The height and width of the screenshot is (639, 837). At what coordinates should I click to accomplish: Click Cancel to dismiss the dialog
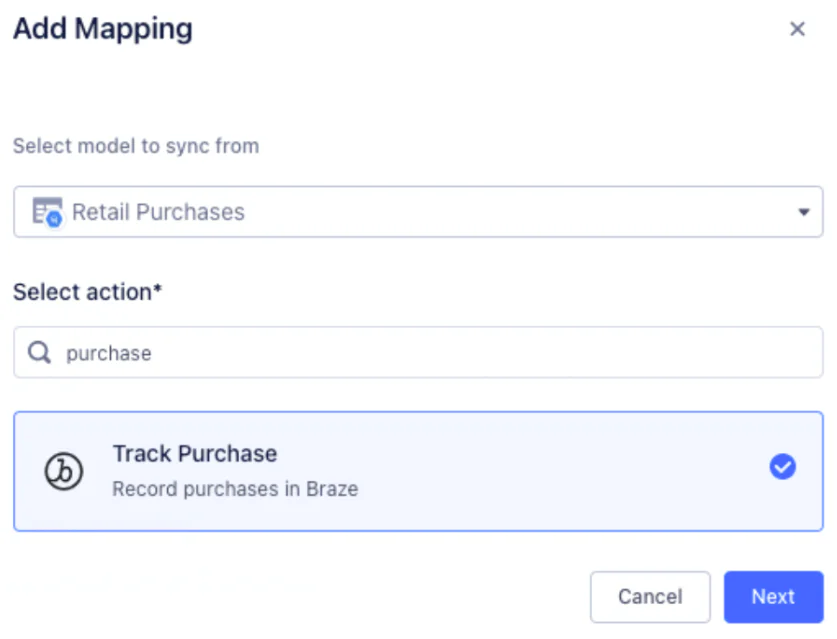[x=650, y=597]
